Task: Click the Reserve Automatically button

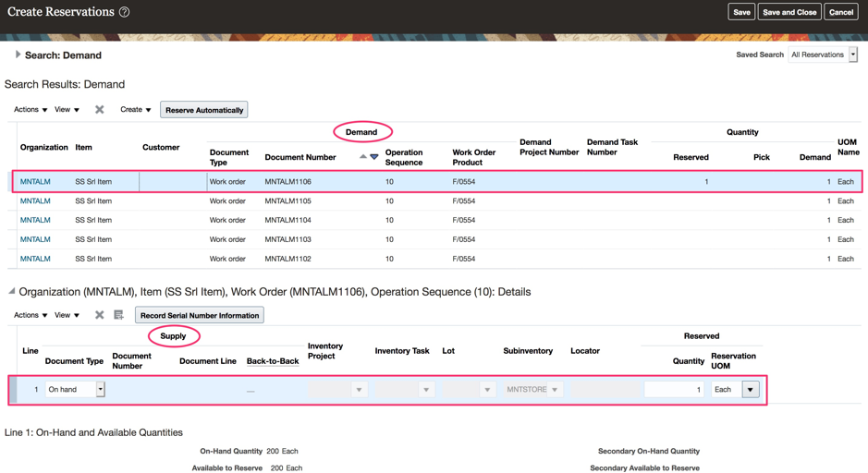Action: pyautogui.click(x=204, y=110)
